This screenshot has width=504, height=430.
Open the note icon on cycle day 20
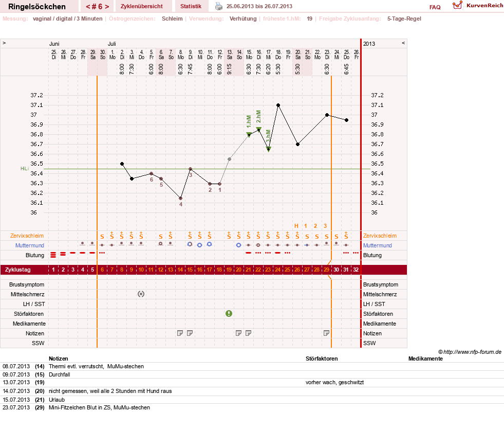tap(238, 333)
